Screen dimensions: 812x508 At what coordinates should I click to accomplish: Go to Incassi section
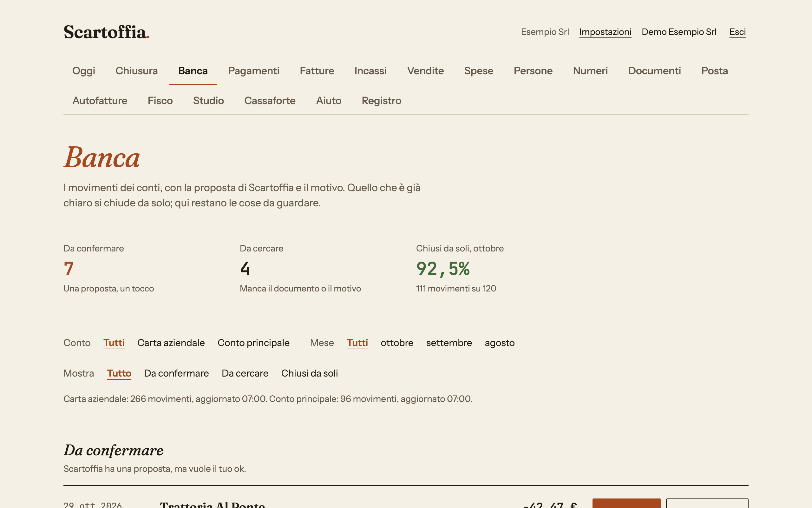point(370,70)
